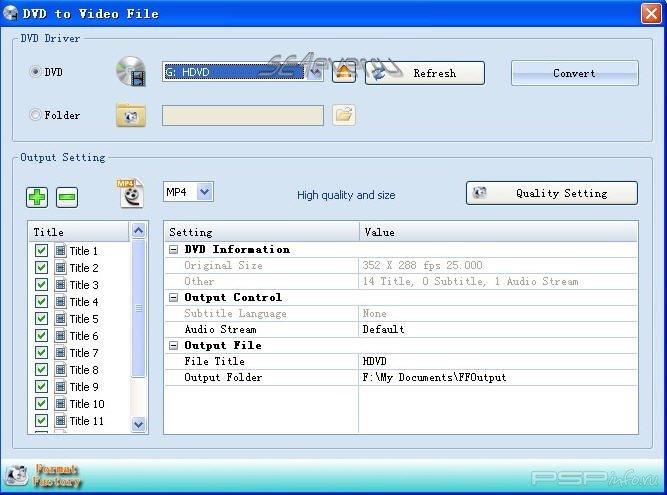Open the MP4 output format dropdown
Viewport: 667px width, 495px height.
click(204, 192)
